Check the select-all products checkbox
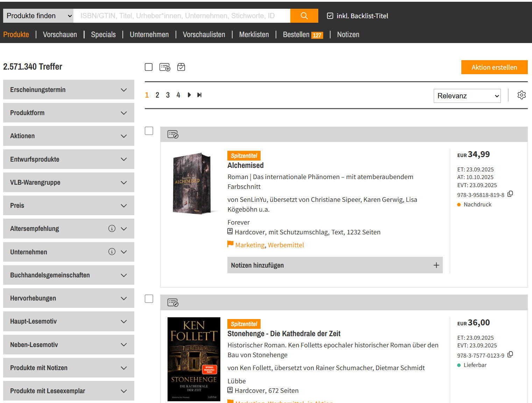The width and height of the screenshot is (532, 403). (149, 67)
